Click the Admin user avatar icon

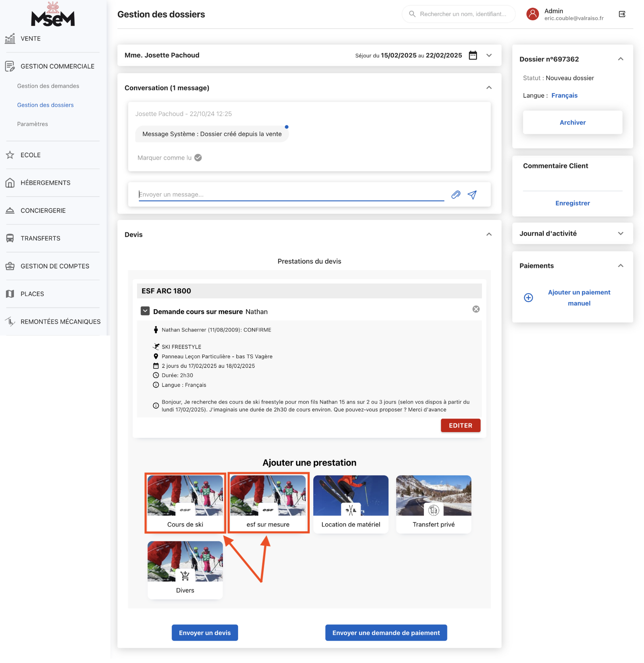pyautogui.click(x=533, y=14)
